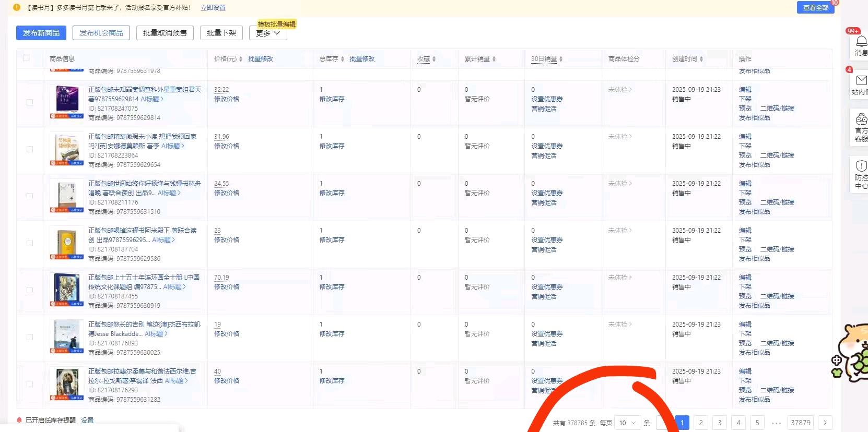Open AI标题 for product ID 821708176293

point(177,381)
